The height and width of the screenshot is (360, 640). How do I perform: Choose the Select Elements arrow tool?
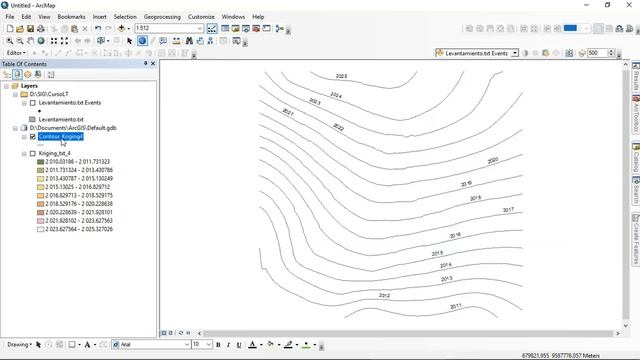pyautogui.click(x=129, y=41)
